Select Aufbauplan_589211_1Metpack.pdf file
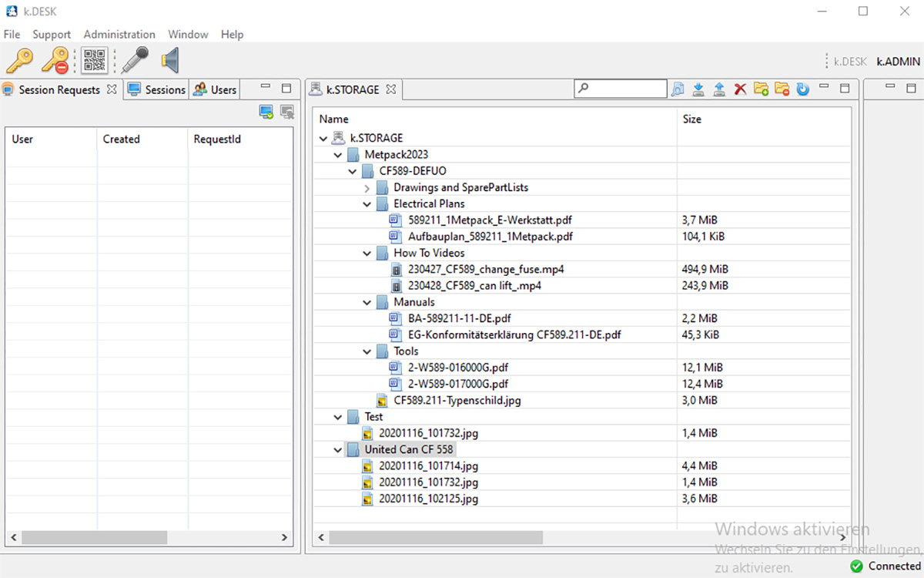Screen dimensions: 924x578 [490, 237]
